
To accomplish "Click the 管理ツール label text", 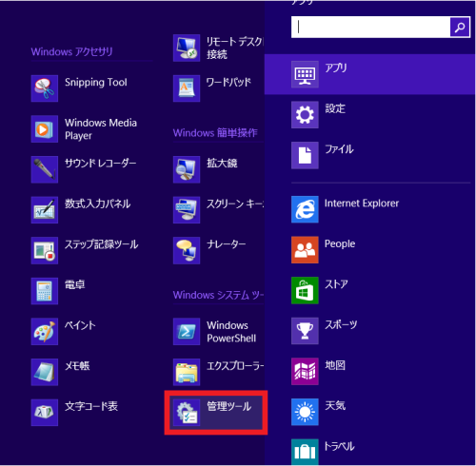I will (229, 406).
